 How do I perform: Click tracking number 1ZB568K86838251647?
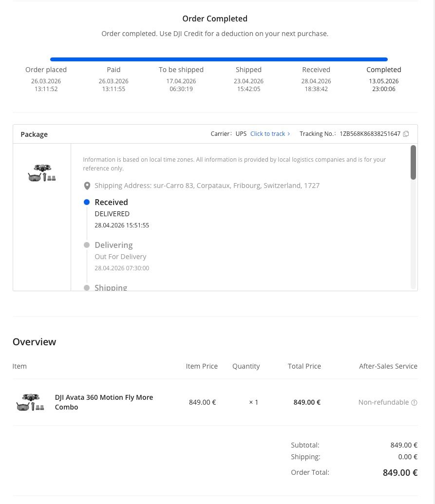[370, 134]
